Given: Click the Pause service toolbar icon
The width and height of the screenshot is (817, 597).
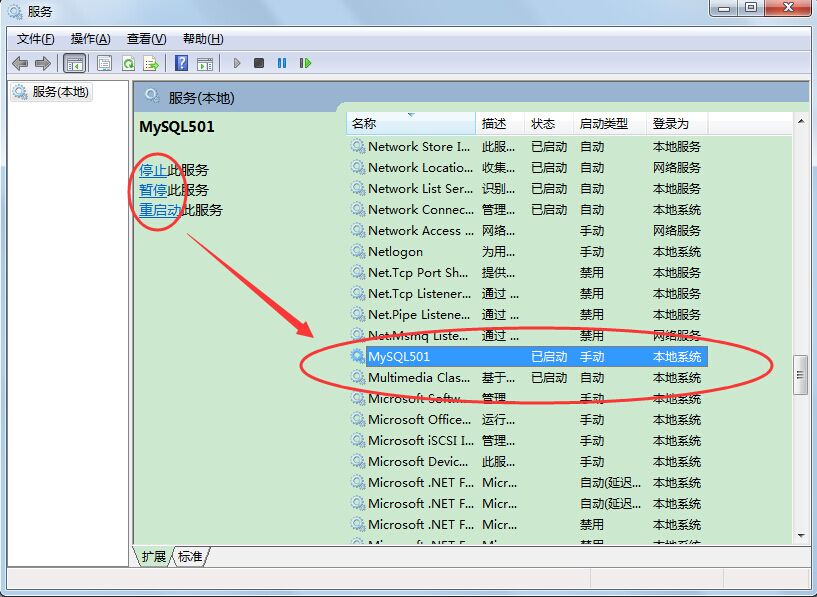Looking at the screenshot, I should tap(282, 64).
